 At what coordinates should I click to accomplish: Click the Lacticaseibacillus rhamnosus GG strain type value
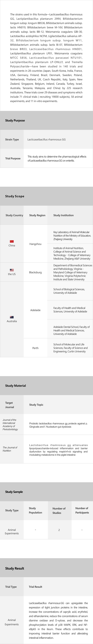click(47, 139)
